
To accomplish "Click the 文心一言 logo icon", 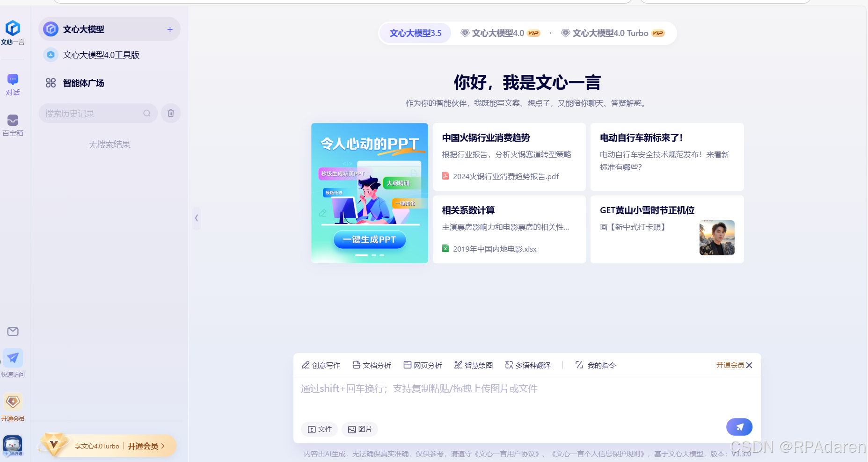I will pos(13,29).
